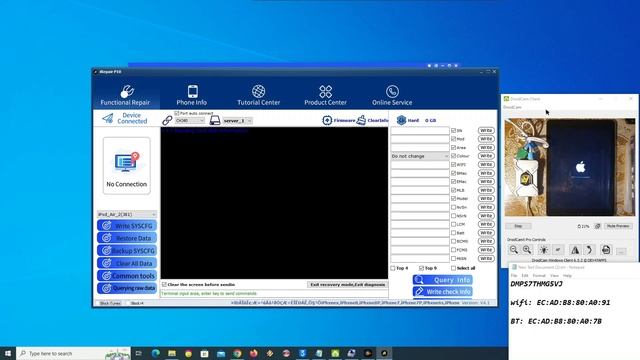640x360 pixels.
Task: Click the Backup SYSCFG button
Action: (127, 251)
